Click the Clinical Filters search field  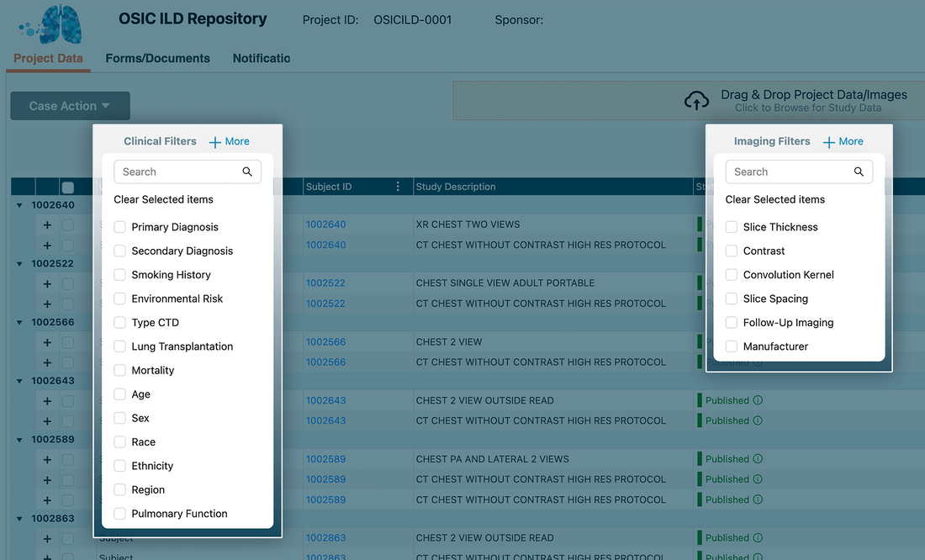(178, 172)
